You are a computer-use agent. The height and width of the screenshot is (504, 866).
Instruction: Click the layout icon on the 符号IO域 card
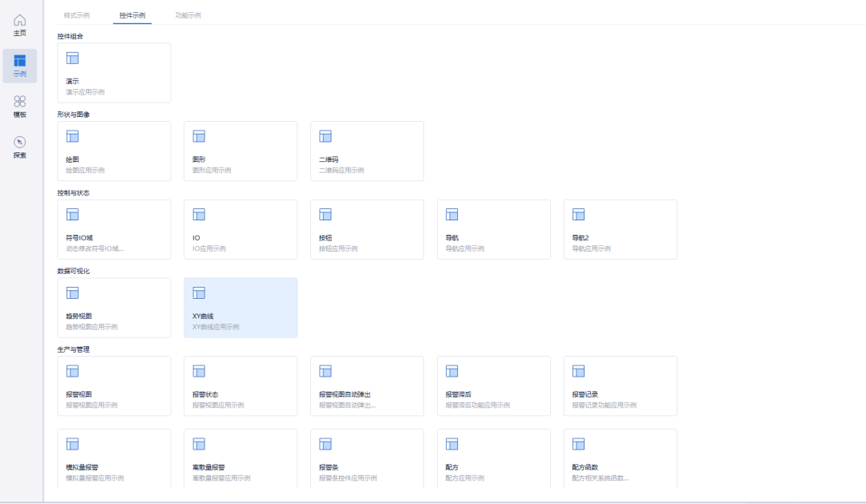pyautogui.click(x=72, y=215)
